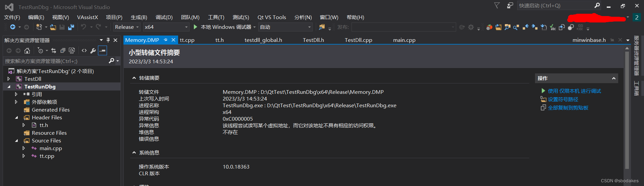Collapse the Source Files folder
The width and height of the screenshot is (644, 186).
(x=16, y=141)
